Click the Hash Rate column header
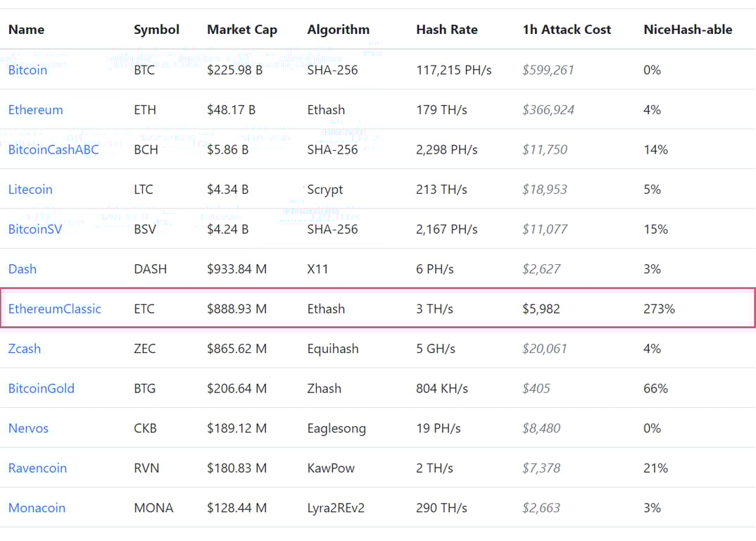The height and width of the screenshot is (541, 756). pyautogui.click(x=446, y=30)
